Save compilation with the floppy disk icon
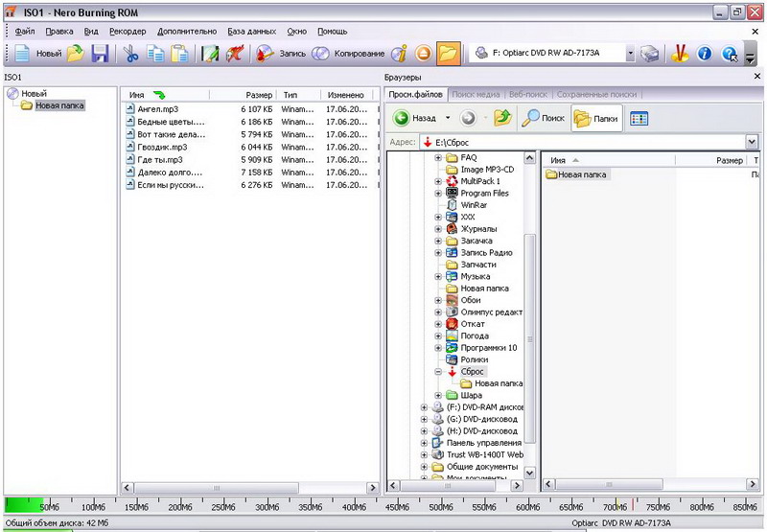Screen dimensions: 767x532 101,54
